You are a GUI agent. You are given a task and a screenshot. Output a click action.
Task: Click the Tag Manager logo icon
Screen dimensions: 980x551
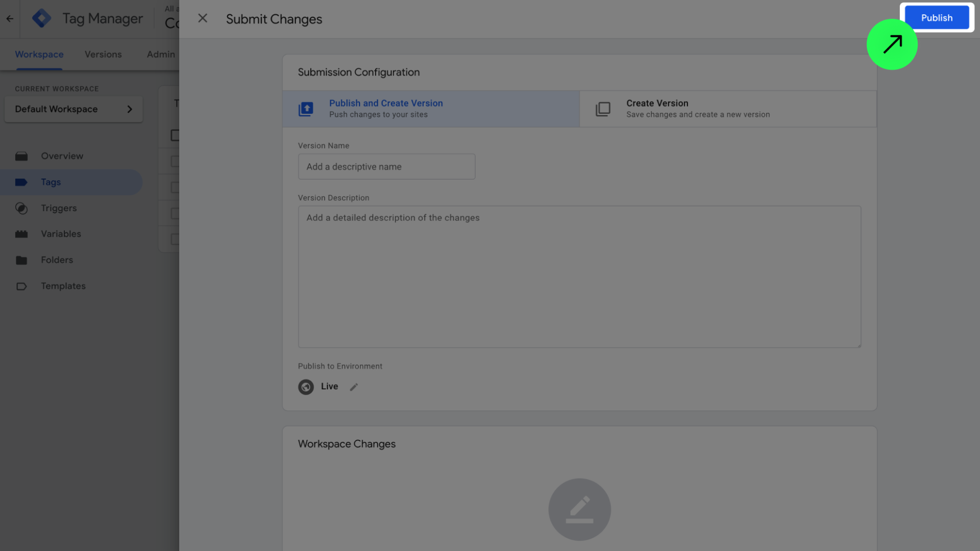pos(41,18)
